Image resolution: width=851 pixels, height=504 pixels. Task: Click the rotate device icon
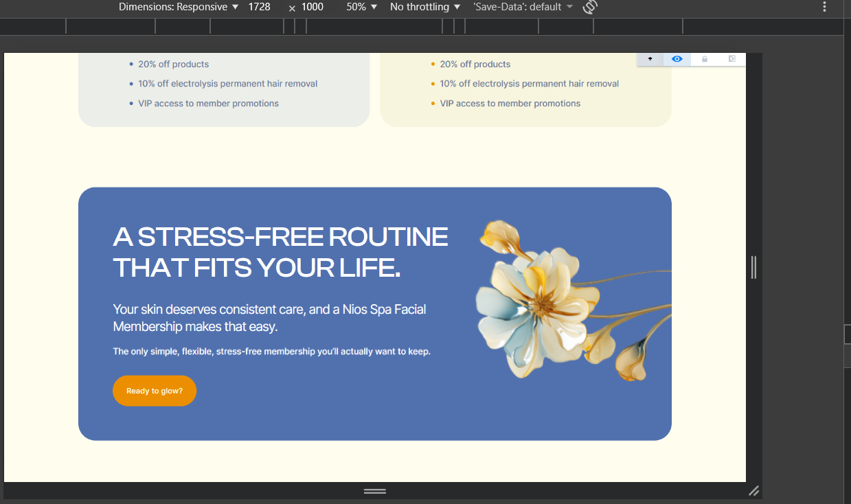coord(589,7)
